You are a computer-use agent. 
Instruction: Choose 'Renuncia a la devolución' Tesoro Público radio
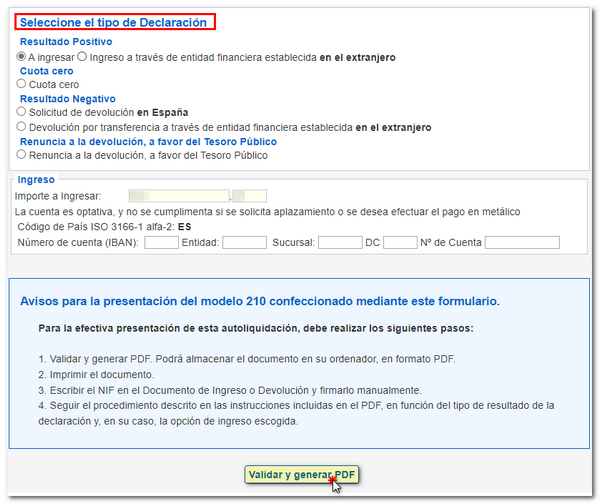(22, 155)
